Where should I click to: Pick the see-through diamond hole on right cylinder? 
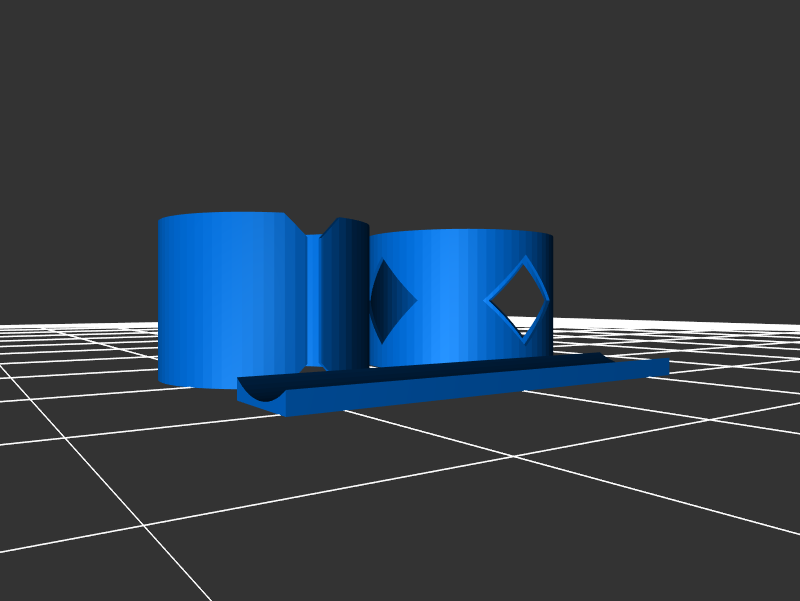pyautogui.click(x=517, y=300)
